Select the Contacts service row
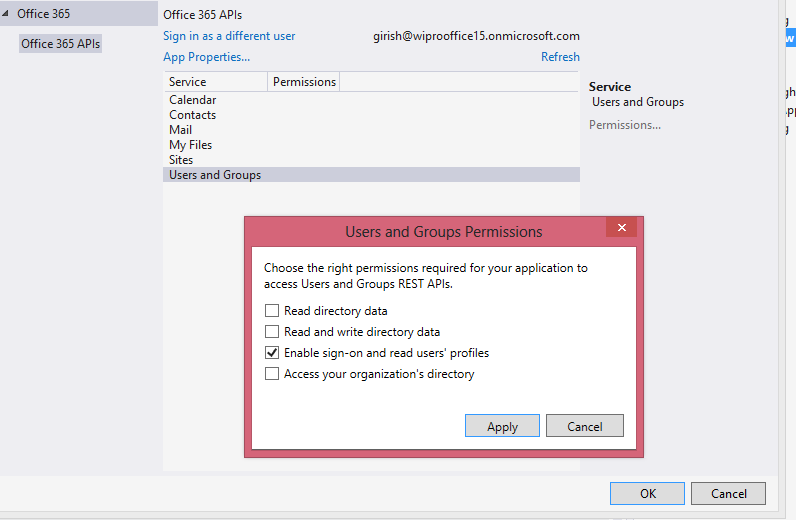The image size is (796, 520). pyautogui.click(x=371, y=115)
